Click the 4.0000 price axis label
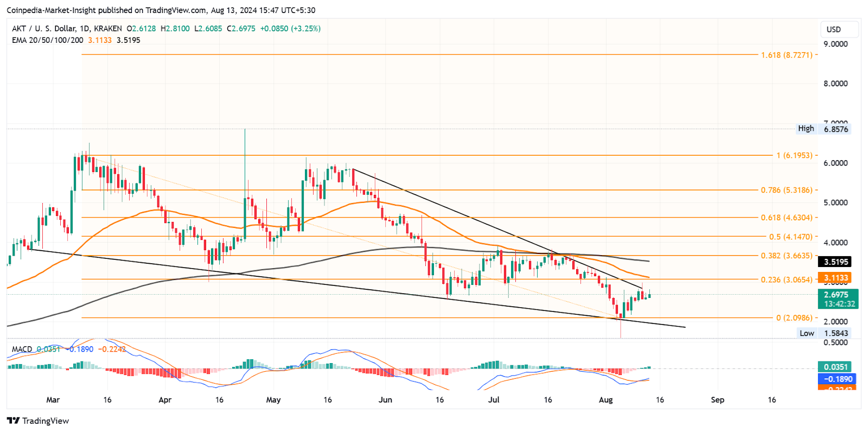This screenshot has width=868, height=432. [835, 243]
